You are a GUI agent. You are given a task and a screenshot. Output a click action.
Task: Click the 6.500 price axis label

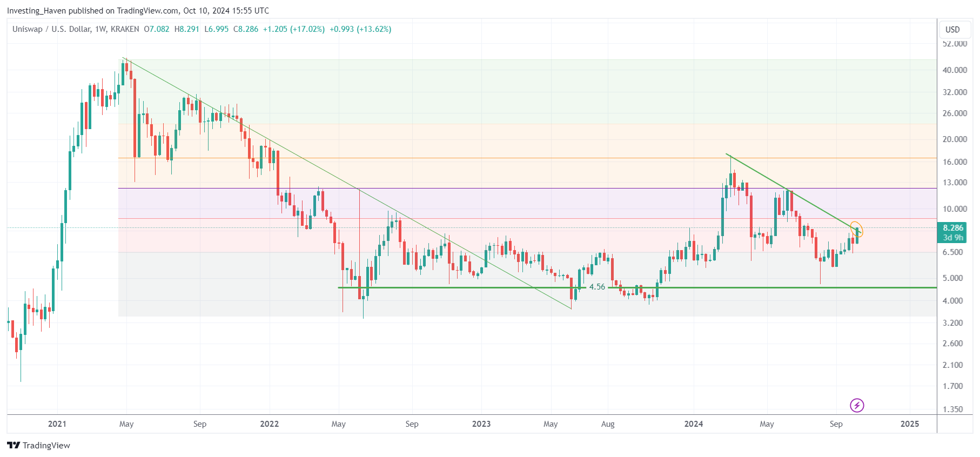coord(952,252)
